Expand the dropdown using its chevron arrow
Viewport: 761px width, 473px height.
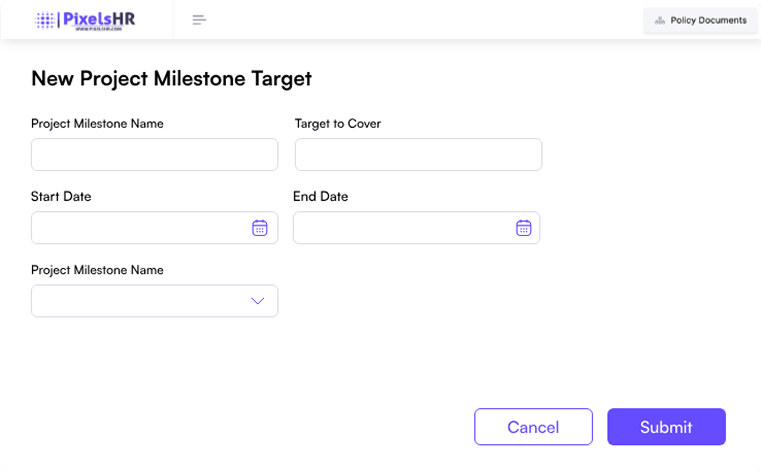[257, 301]
